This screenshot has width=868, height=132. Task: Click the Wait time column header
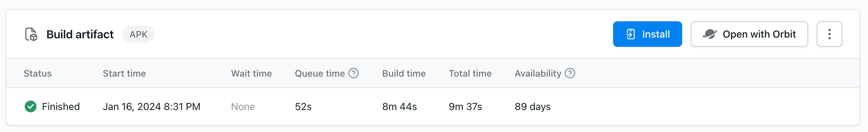coord(251,73)
